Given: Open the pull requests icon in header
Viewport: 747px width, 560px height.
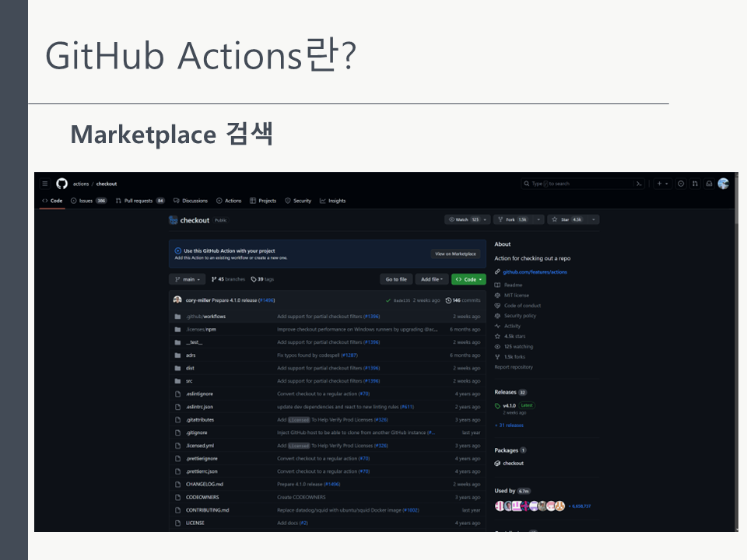Looking at the screenshot, I should pyautogui.click(x=695, y=184).
